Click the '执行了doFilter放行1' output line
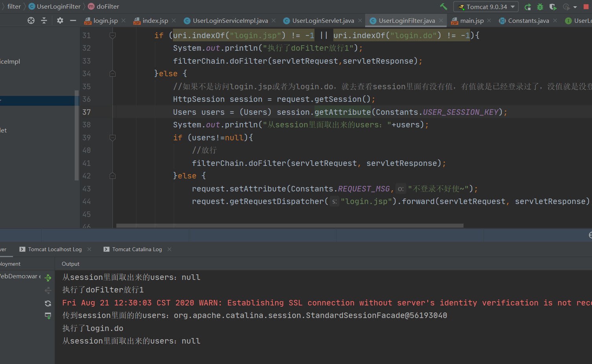Viewport: 592px width, 364px height. click(103, 290)
